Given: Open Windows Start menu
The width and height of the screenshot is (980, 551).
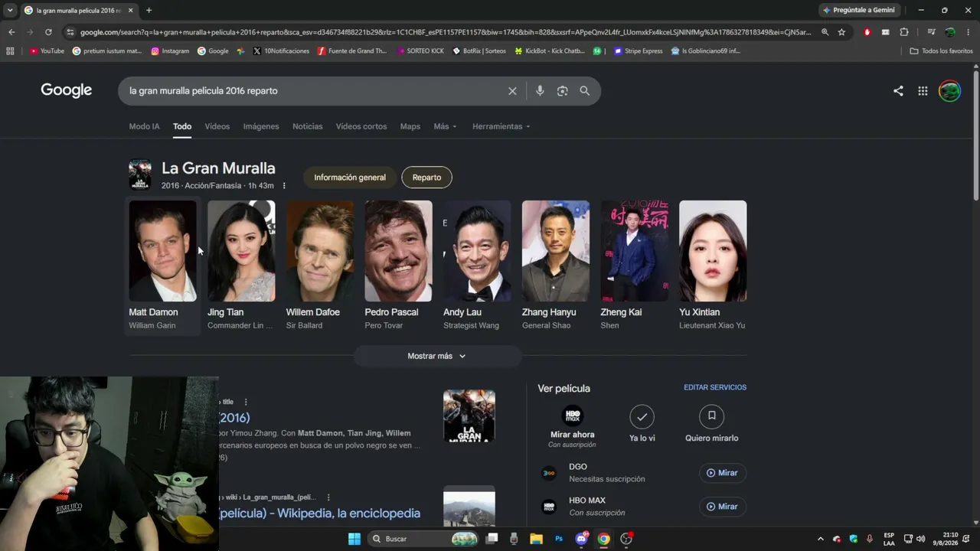Looking at the screenshot, I should (x=354, y=539).
